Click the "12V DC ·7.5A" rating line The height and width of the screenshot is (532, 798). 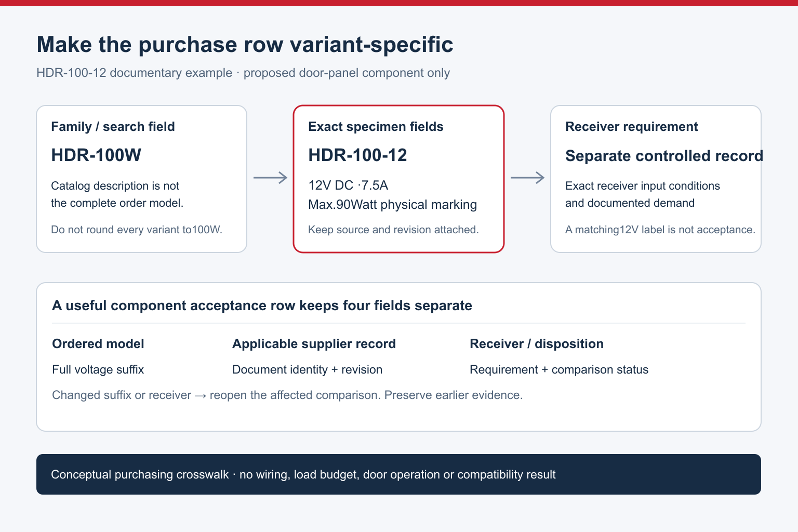click(348, 185)
